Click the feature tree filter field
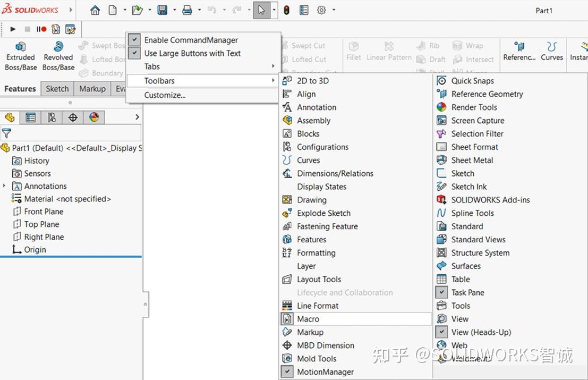 74,133
